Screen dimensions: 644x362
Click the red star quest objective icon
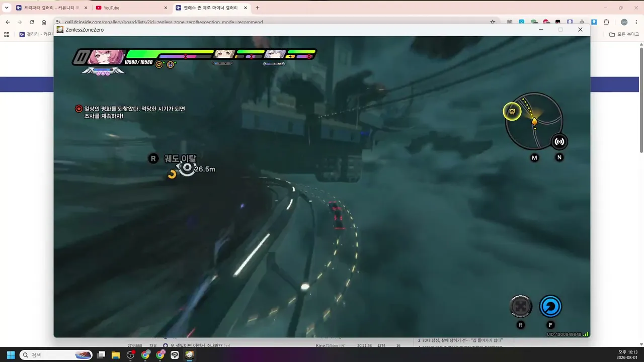(x=78, y=109)
